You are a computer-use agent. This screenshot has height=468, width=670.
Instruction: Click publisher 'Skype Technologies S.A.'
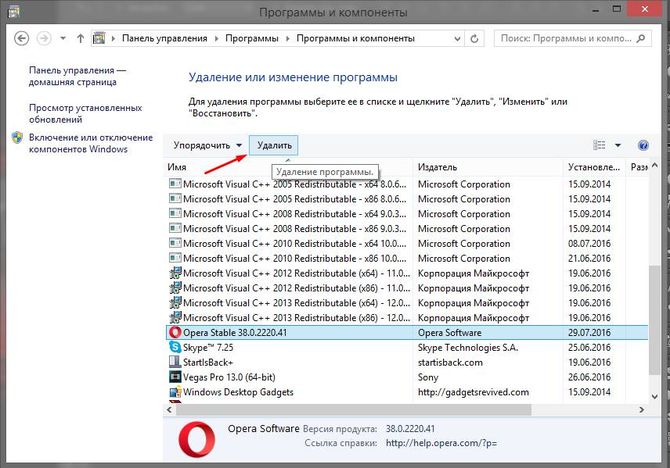coord(468,347)
